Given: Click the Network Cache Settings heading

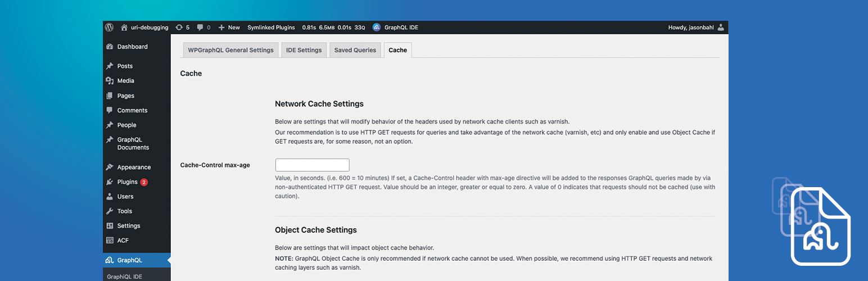Looking at the screenshot, I should click(x=319, y=103).
